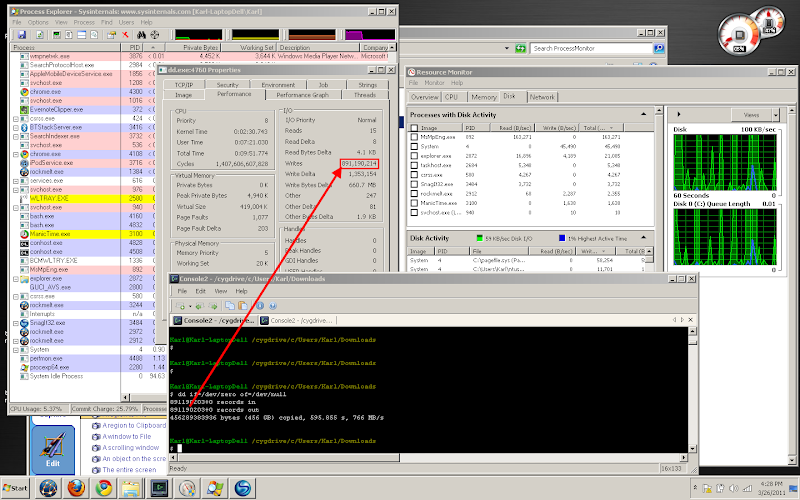Click the Console2 horizontal scrollbar
Image resolution: width=800 pixels, height=500 pixels.
tap(427, 458)
